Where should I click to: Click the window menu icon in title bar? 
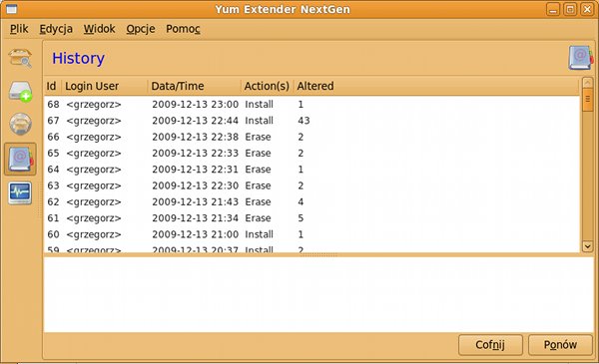[11, 9]
